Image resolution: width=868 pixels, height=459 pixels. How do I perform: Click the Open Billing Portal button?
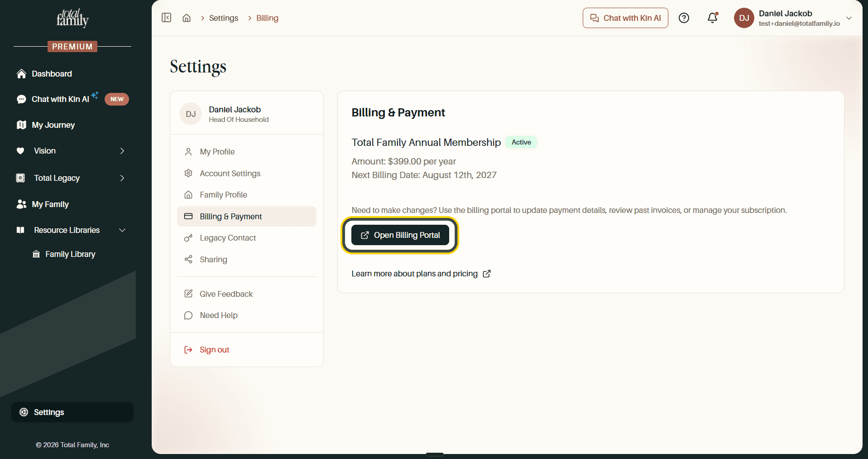click(400, 235)
